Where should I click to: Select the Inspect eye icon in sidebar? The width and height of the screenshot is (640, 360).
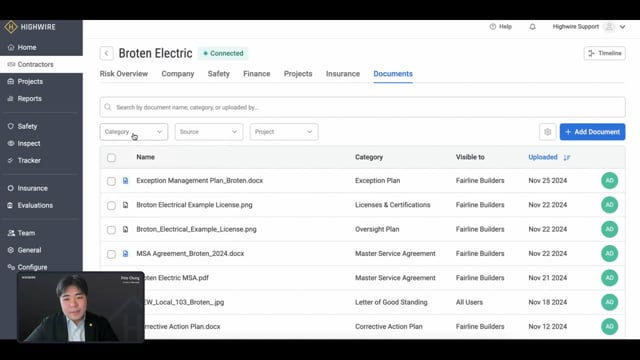pos(11,144)
